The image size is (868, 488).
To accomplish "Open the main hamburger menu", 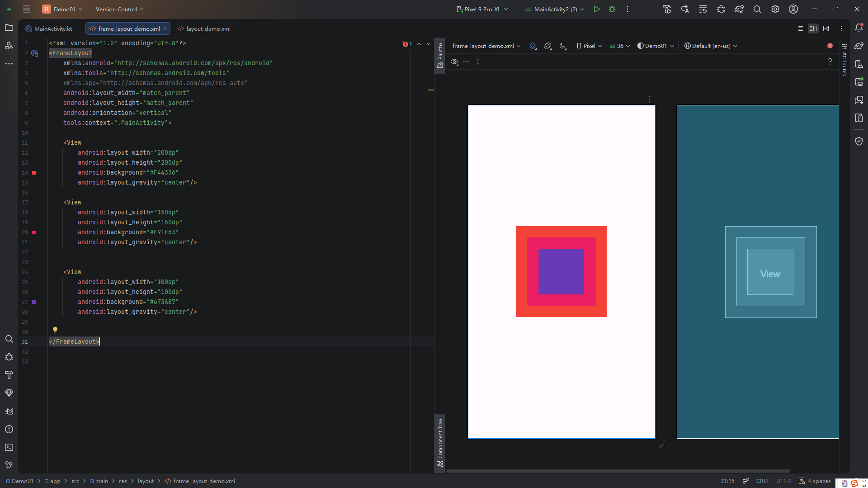I will tap(27, 9).
